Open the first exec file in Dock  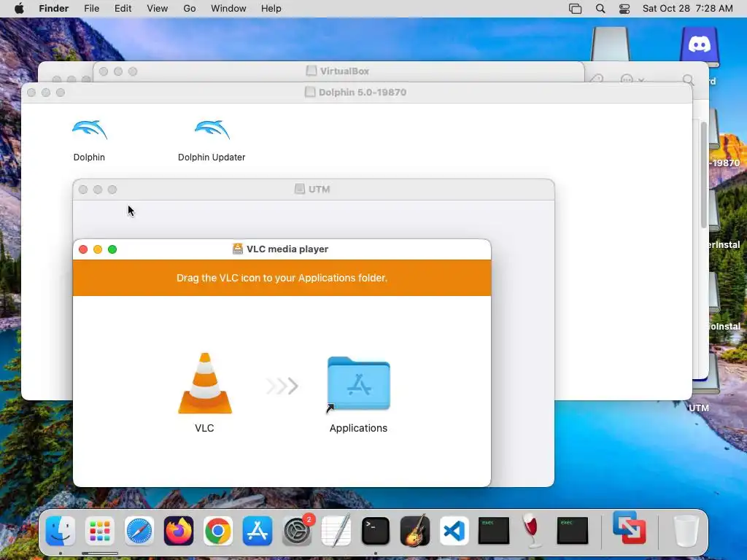(494, 531)
